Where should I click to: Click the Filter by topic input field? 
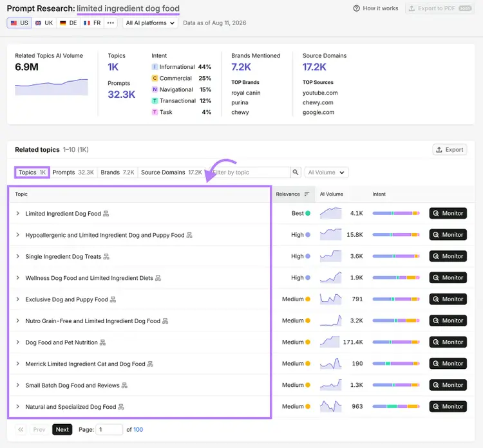249,173
